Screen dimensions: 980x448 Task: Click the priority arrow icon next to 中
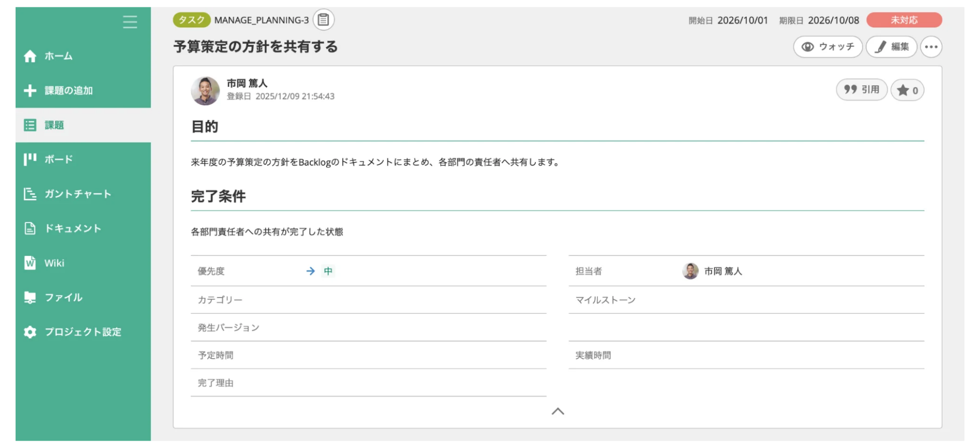[x=310, y=271]
